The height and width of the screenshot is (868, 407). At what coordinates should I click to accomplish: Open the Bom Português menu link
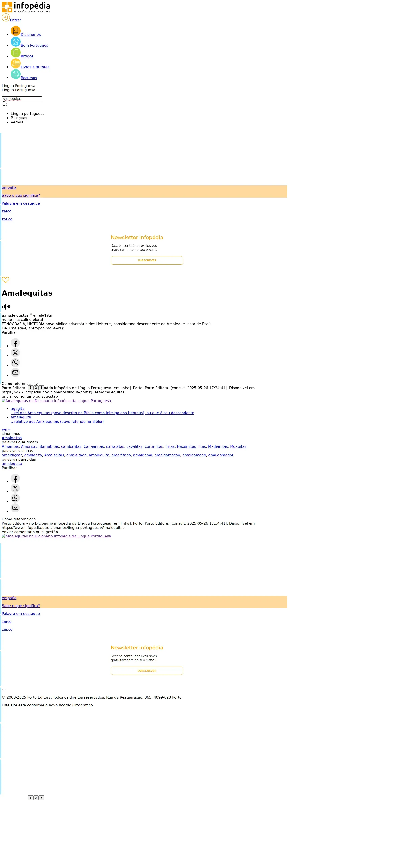pyautogui.click(x=34, y=46)
